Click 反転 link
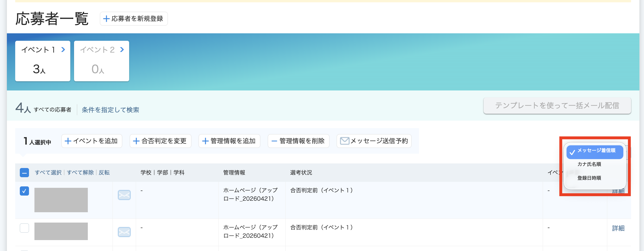This screenshot has width=644, height=251. pos(104,173)
